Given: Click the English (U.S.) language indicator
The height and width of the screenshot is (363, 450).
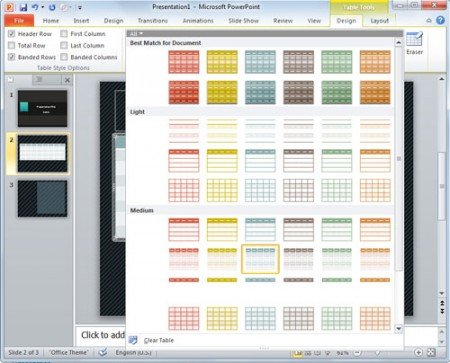Looking at the screenshot, I should point(133,352).
